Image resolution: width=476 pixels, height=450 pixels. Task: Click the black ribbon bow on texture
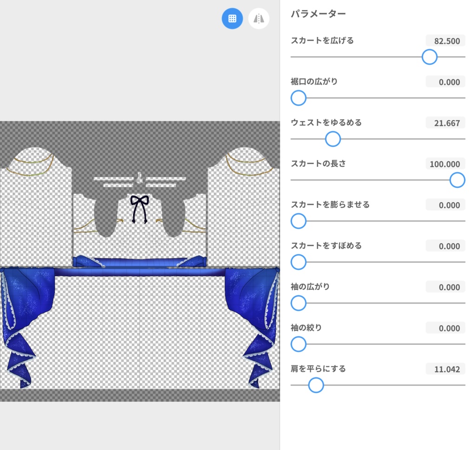[139, 209]
